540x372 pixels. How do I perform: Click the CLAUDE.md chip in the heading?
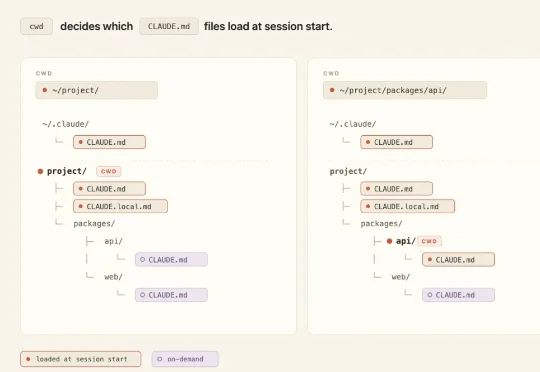tap(169, 27)
